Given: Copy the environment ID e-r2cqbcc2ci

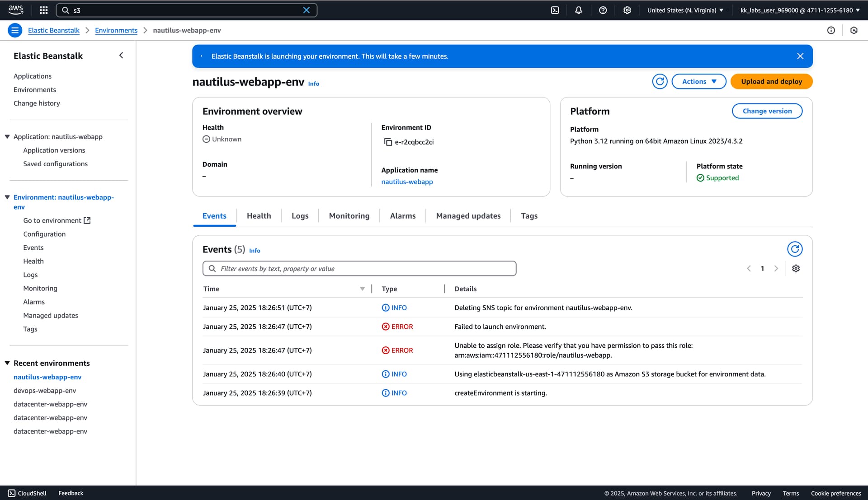Looking at the screenshot, I should pos(388,142).
